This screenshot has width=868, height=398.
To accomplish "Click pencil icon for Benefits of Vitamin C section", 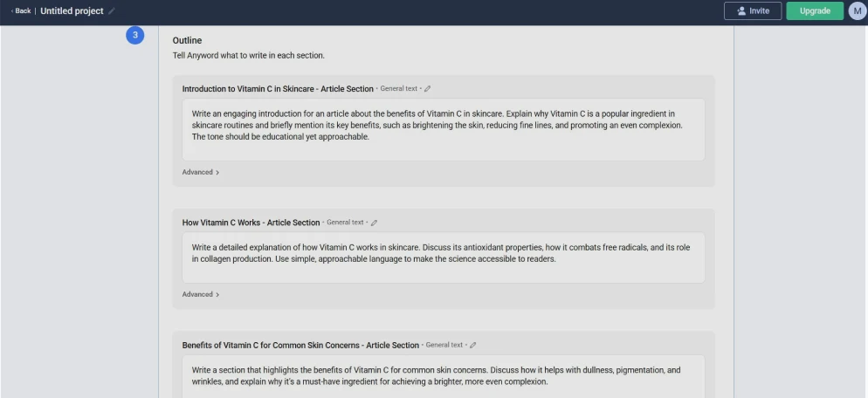I will click(473, 346).
